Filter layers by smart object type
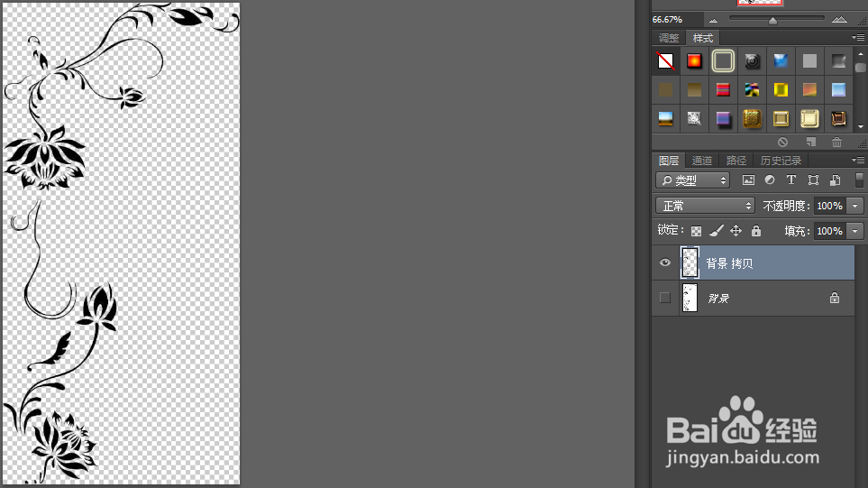The height and width of the screenshot is (488, 868). coord(836,180)
